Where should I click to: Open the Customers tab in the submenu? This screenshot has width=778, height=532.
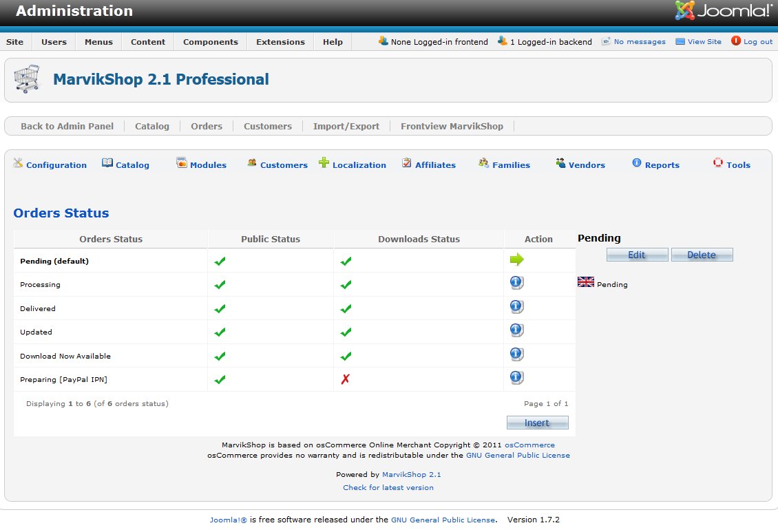tap(267, 126)
